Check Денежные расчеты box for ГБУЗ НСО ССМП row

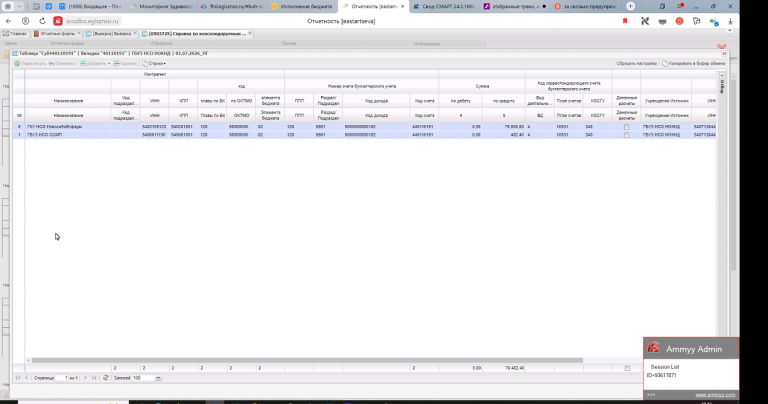tap(626, 135)
